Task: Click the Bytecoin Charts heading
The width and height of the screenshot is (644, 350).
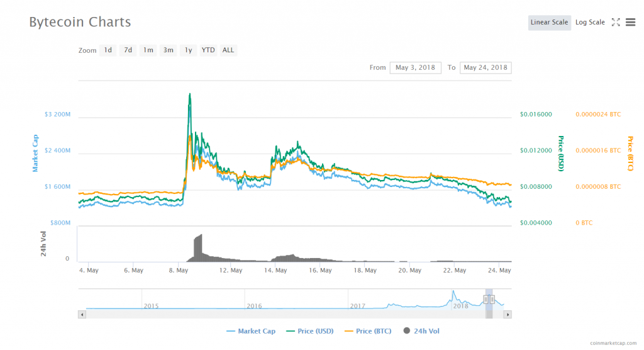Action: click(x=80, y=22)
